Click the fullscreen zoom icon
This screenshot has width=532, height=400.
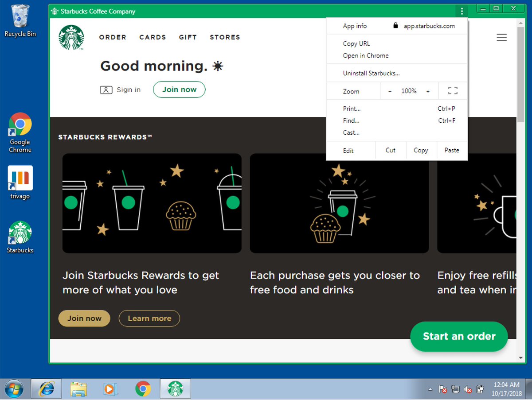click(453, 91)
